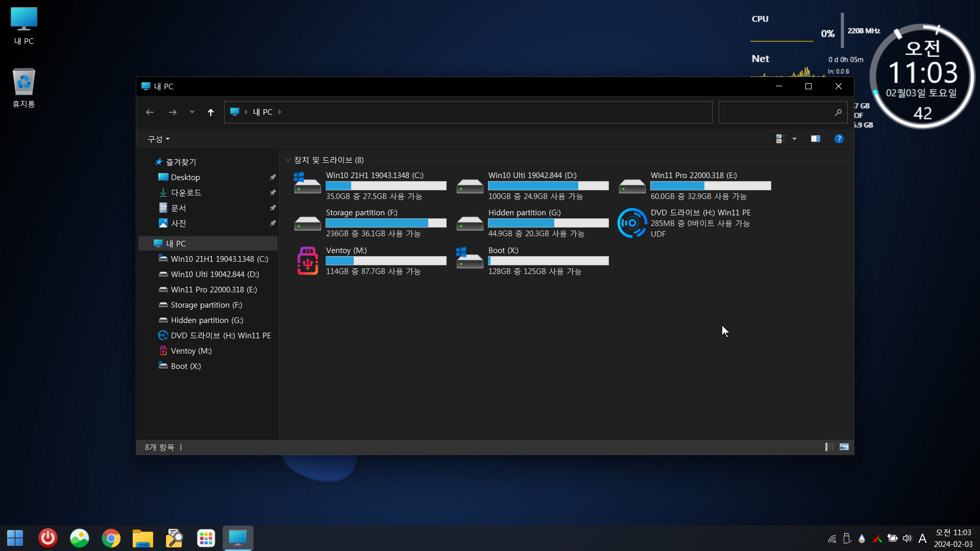Image resolution: width=980 pixels, height=551 pixels.
Task: Click the address bar path field
Action: (x=468, y=112)
